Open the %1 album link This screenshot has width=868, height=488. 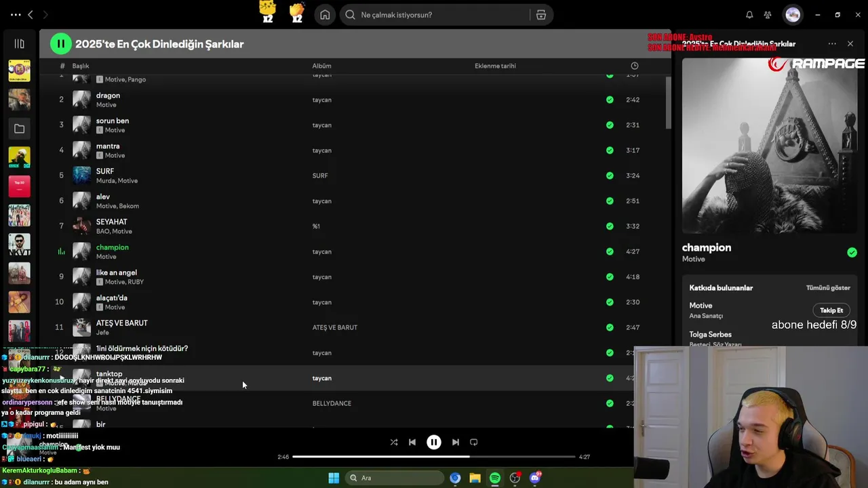(x=316, y=226)
